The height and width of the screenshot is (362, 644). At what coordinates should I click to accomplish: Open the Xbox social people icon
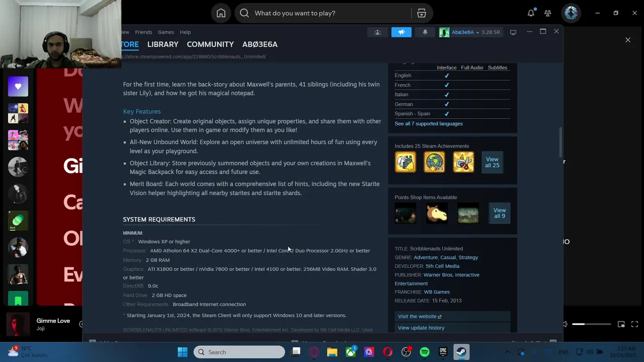pyautogui.click(x=547, y=13)
